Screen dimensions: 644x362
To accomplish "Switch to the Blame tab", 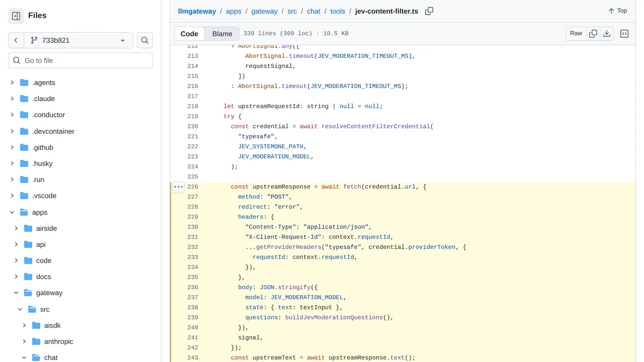I will (222, 34).
